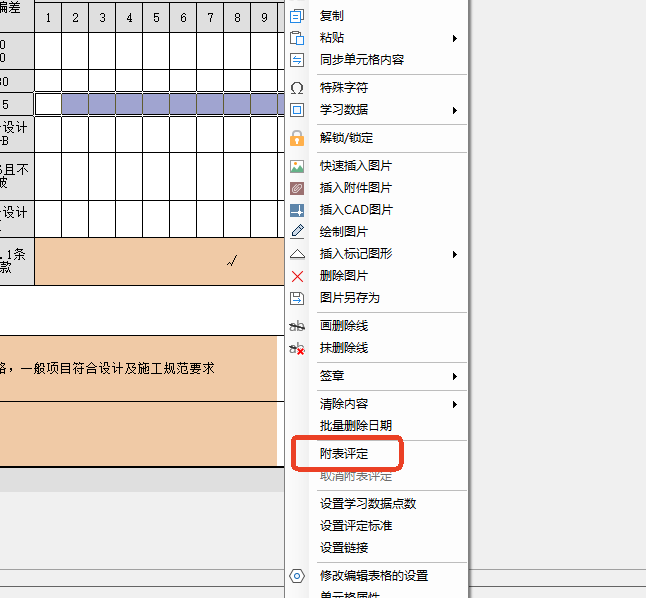The width and height of the screenshot is (646, 598).
Task: Click the omega special character icon
Action: pyautogui.click(x=296, y=88)
